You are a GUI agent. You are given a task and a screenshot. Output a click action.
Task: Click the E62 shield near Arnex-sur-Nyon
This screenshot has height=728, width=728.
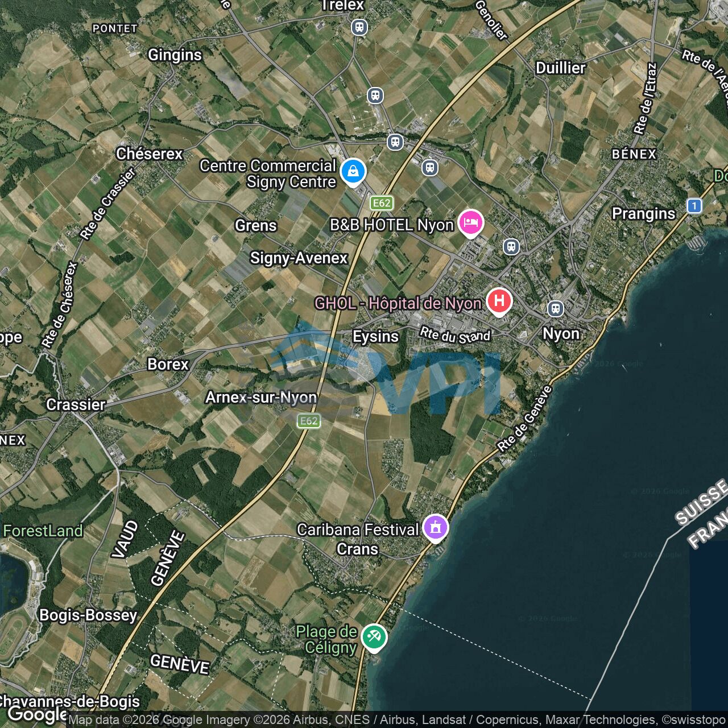[309, 420]
